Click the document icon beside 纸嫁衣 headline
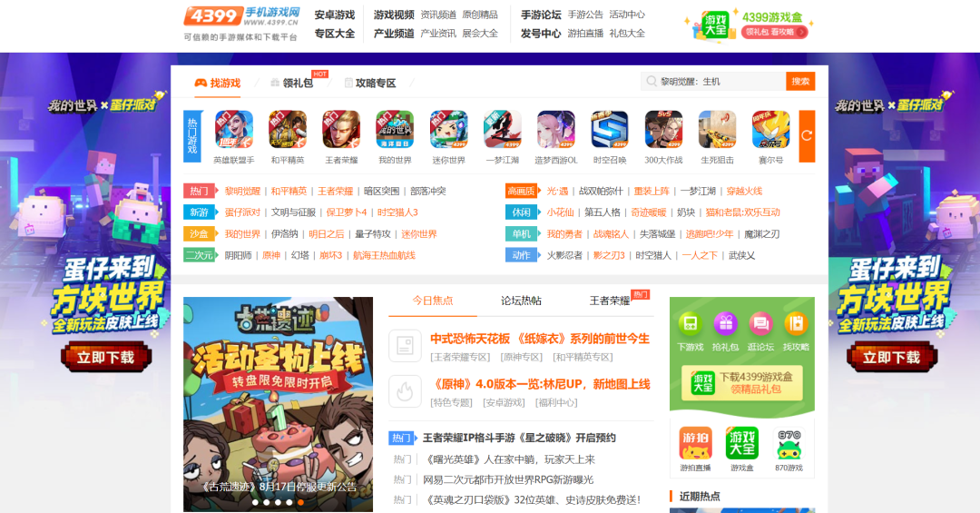 pos(405,345)
